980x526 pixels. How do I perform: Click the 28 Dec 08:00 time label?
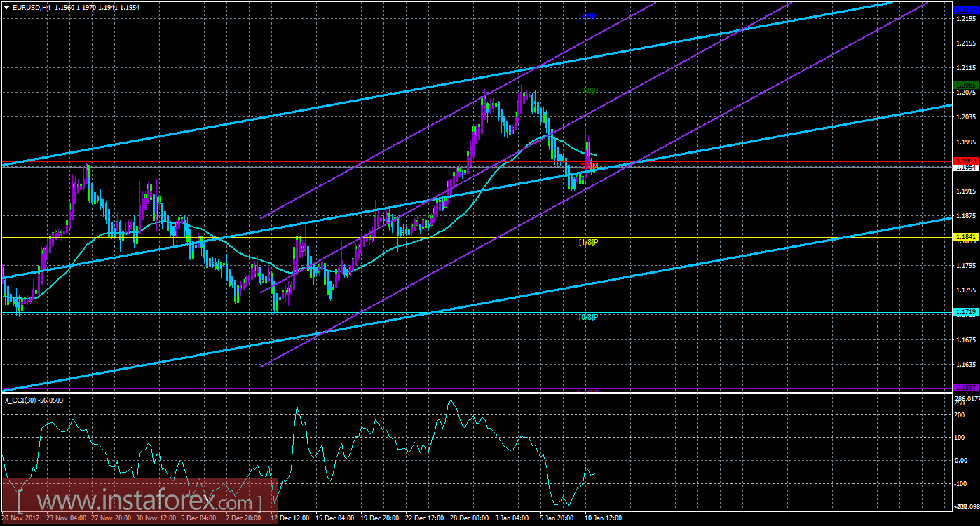pos(470,518)
